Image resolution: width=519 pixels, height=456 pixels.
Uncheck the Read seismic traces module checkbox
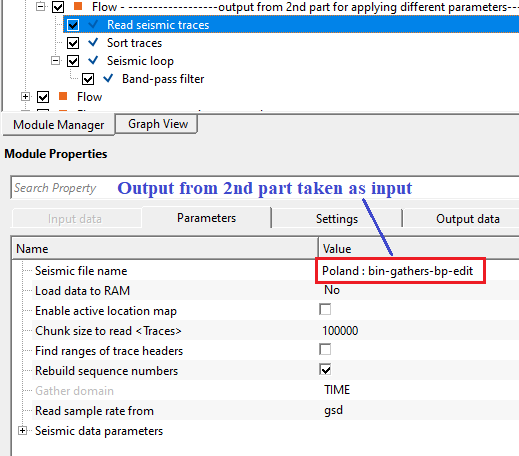(73, 25)
